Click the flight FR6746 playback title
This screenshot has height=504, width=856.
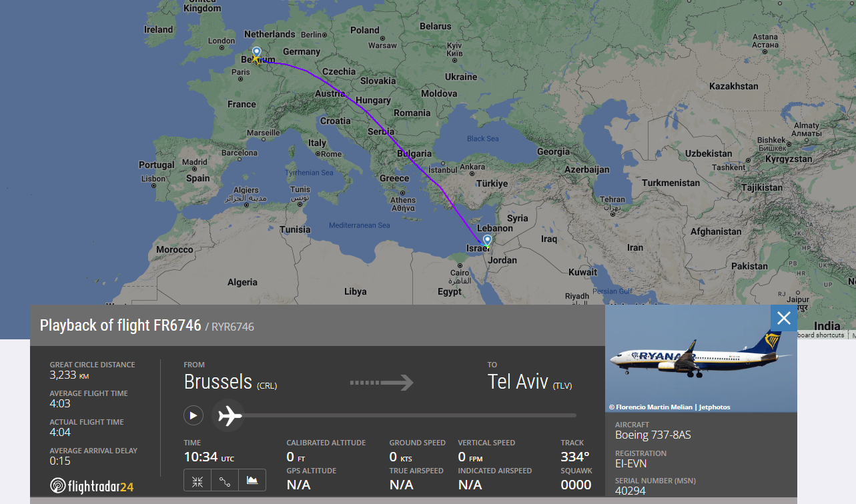click(120, 325)
